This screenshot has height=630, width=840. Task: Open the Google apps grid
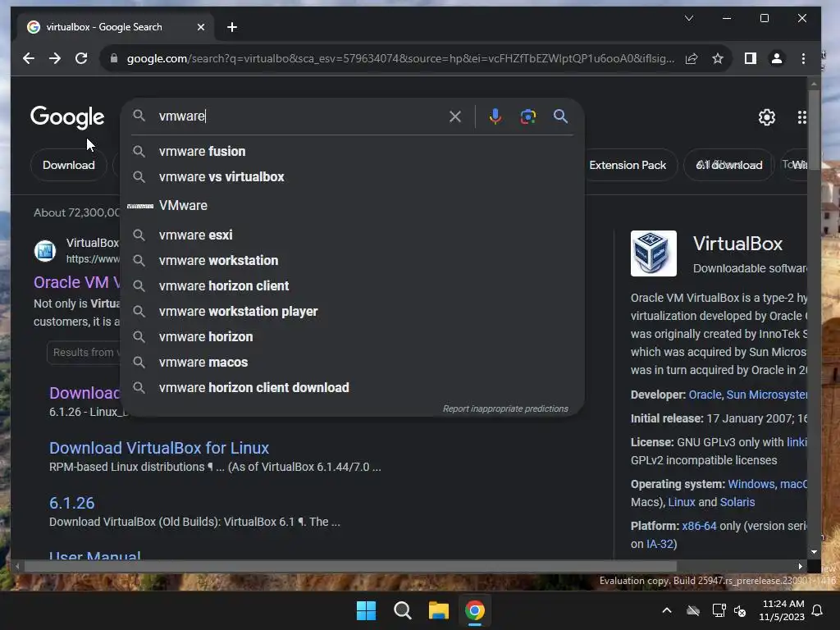(x=801, y=116)
